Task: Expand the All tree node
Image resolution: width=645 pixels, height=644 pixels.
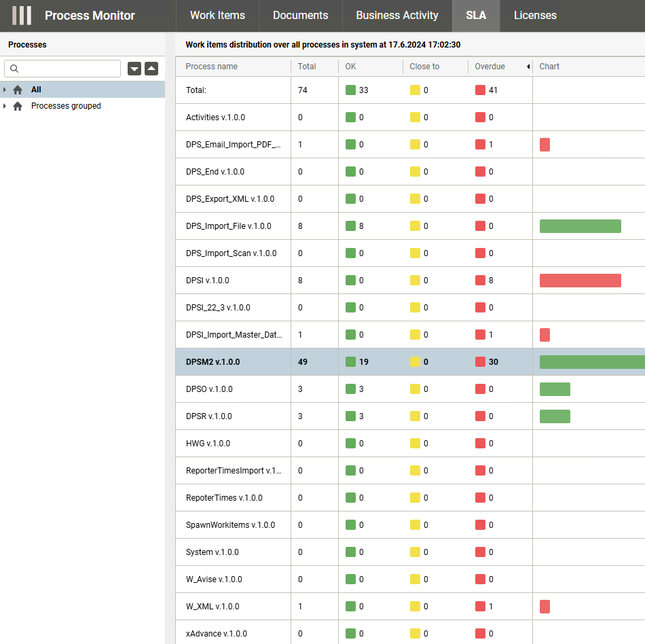Action: coord(5,90)
